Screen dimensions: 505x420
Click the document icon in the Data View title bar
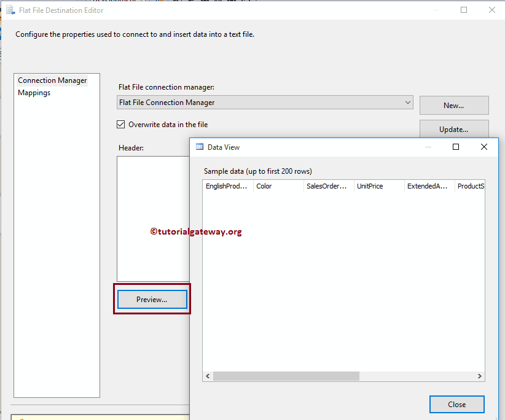pyautogui.click(x=200, y=147)
